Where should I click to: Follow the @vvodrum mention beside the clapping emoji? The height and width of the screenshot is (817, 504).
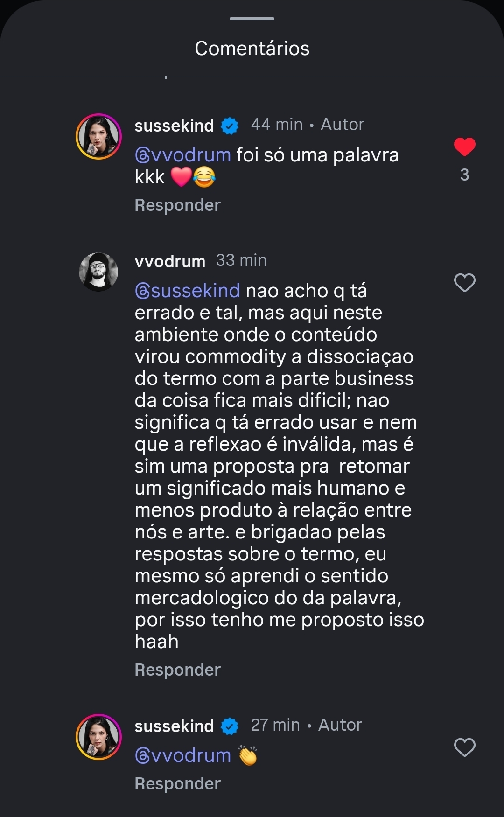tap(183, 755)
